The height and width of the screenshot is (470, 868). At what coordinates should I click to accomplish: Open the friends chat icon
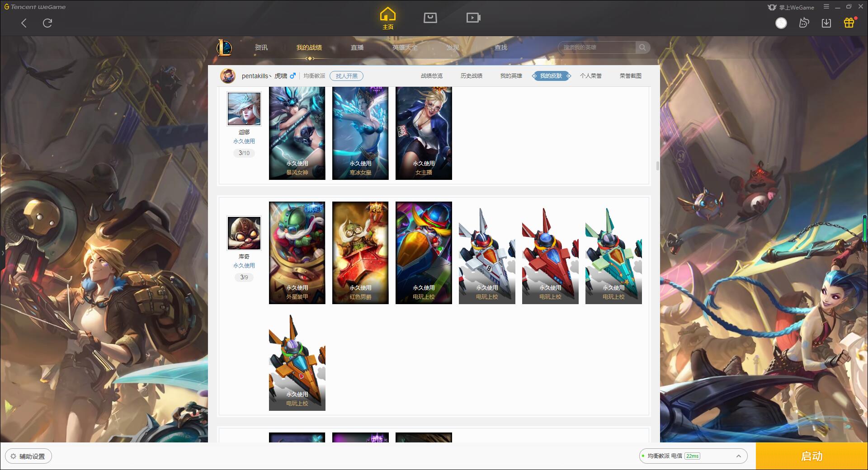(x=804, y=23)
